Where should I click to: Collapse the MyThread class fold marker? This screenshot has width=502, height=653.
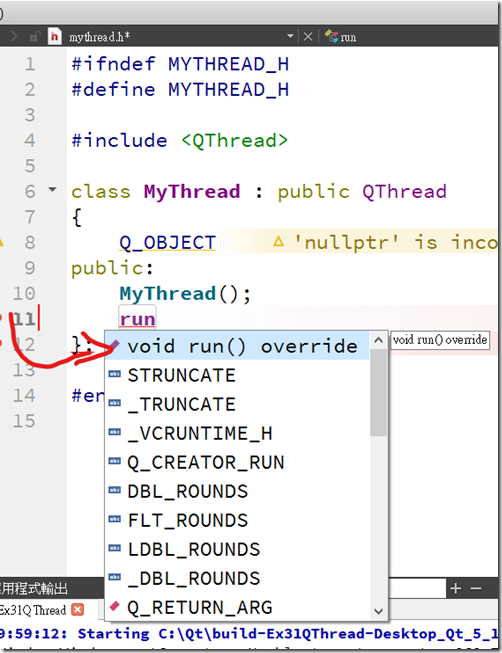(52, 189)
